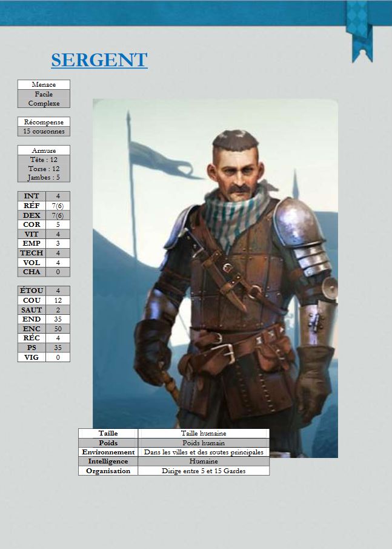Select the Intelligence row label
The height and width of the screenshot is (549, 392).
108,461
